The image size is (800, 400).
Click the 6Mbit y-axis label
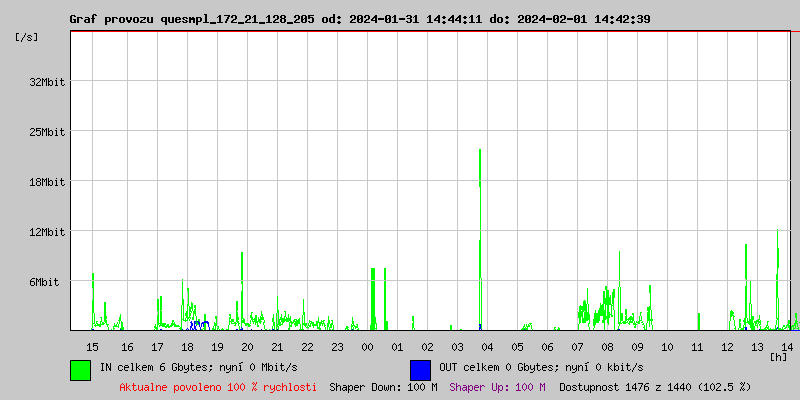point(44,282)
